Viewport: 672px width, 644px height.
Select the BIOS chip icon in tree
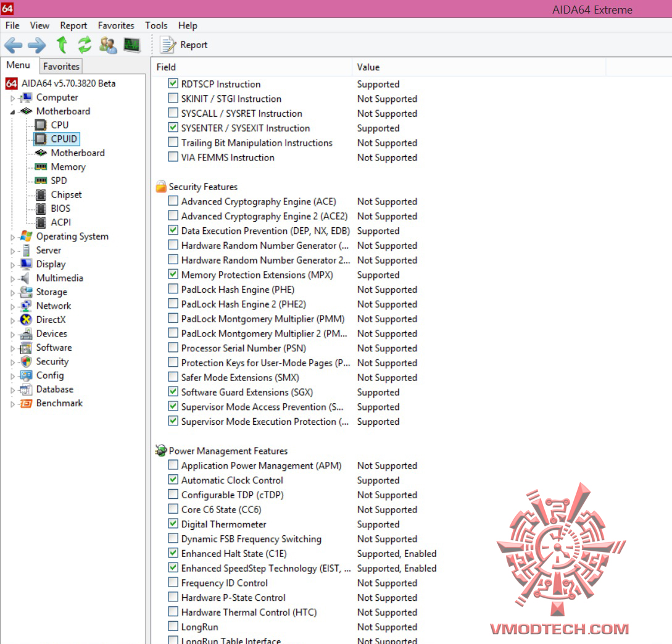(41, 208)
